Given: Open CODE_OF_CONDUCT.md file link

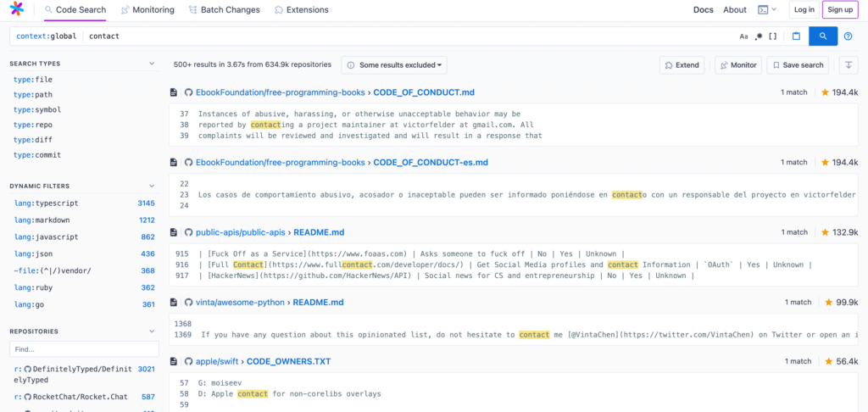Looking at the screenshot, I should 424,92.
